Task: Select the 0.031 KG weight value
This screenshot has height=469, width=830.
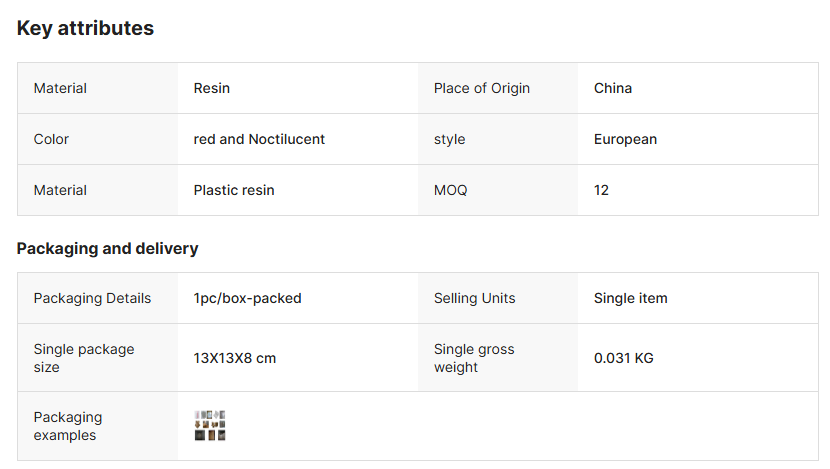Action: tap(624, 358)
